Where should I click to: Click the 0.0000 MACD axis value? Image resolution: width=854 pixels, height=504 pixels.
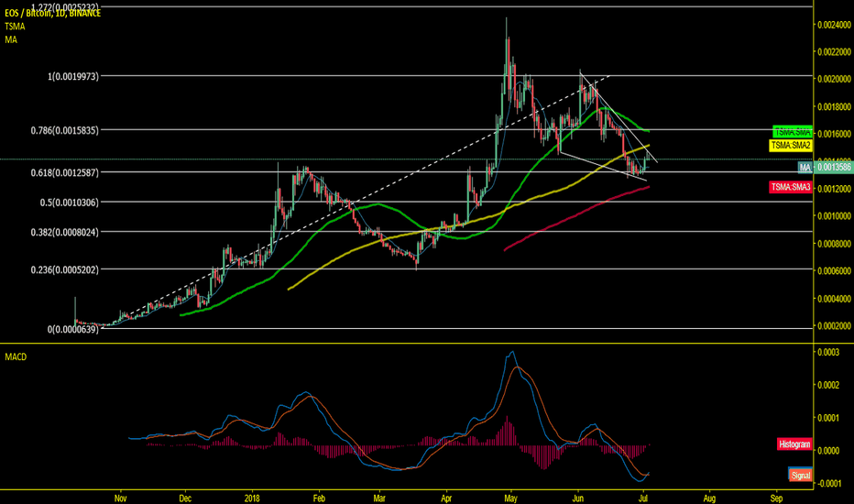(x=827, y=451)
